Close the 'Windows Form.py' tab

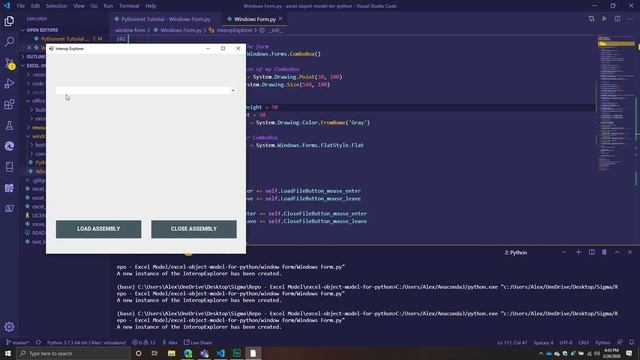pos(280,19)
